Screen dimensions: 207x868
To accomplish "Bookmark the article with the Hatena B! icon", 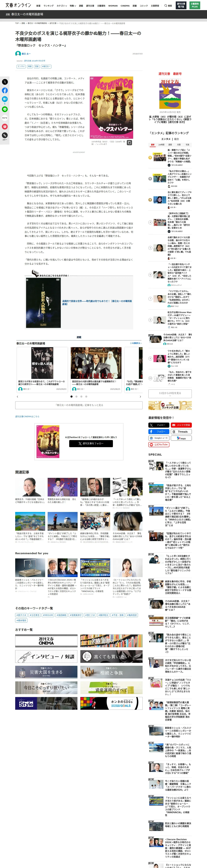I will [x=5, y=99].
